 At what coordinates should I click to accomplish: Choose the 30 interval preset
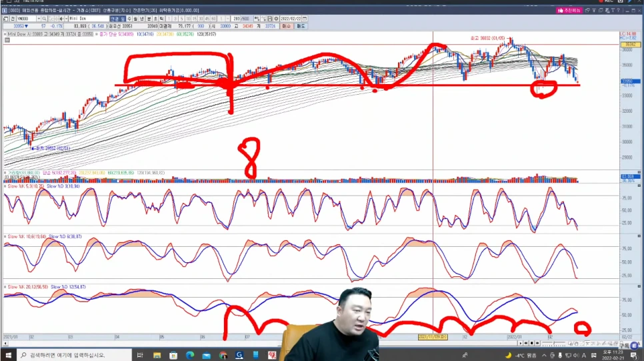click(201, 19)
